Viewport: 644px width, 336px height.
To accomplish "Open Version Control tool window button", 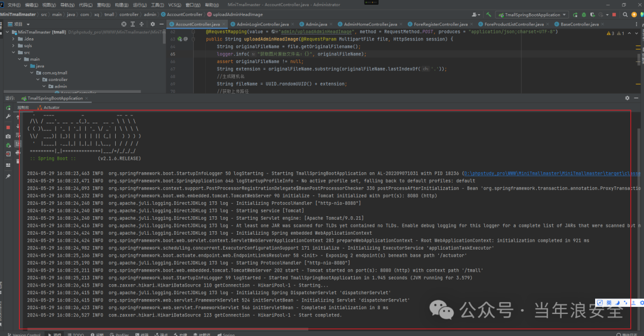I will point(24,334).
